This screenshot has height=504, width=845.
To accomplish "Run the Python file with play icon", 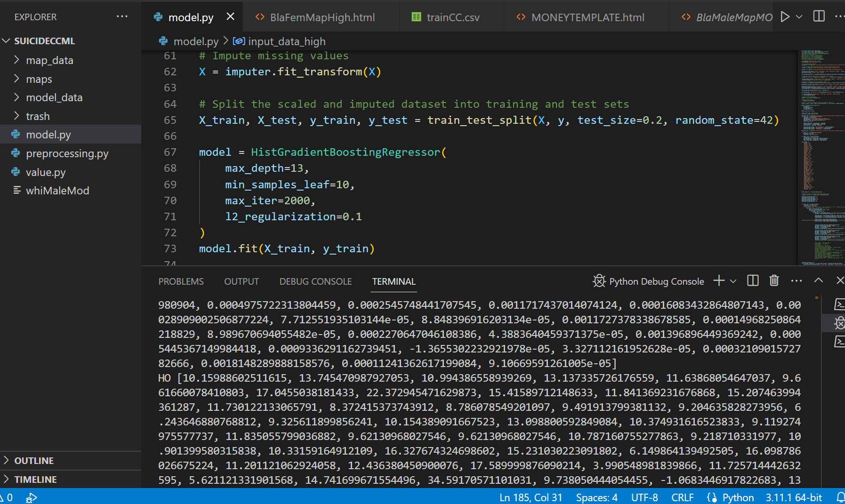I will pos(785,17).
